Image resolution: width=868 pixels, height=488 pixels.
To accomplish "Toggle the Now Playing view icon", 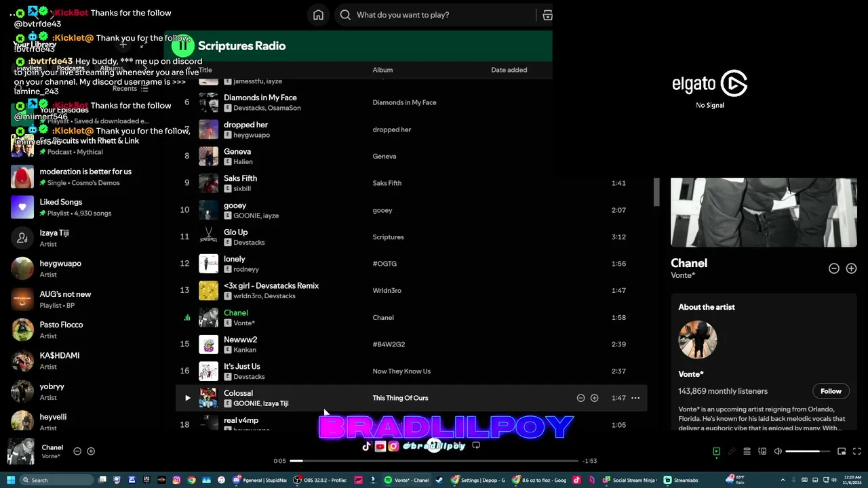I will pyautogui.click(x=716, y=451).
